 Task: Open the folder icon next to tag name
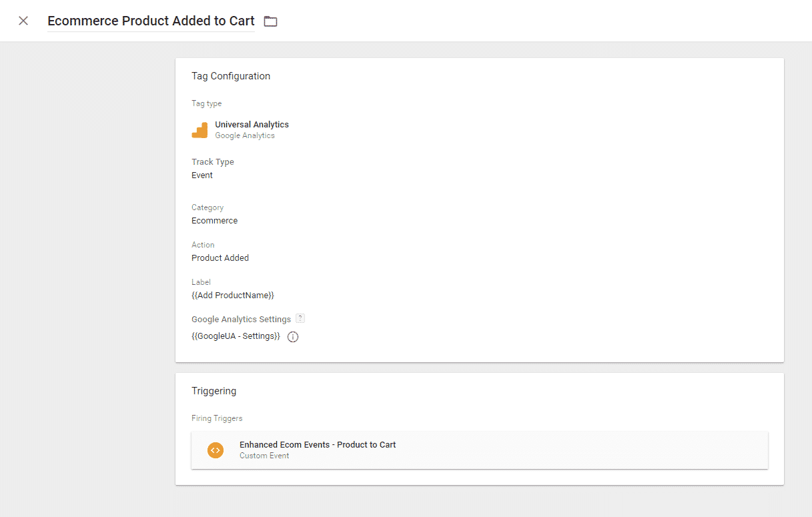point(270,21)
